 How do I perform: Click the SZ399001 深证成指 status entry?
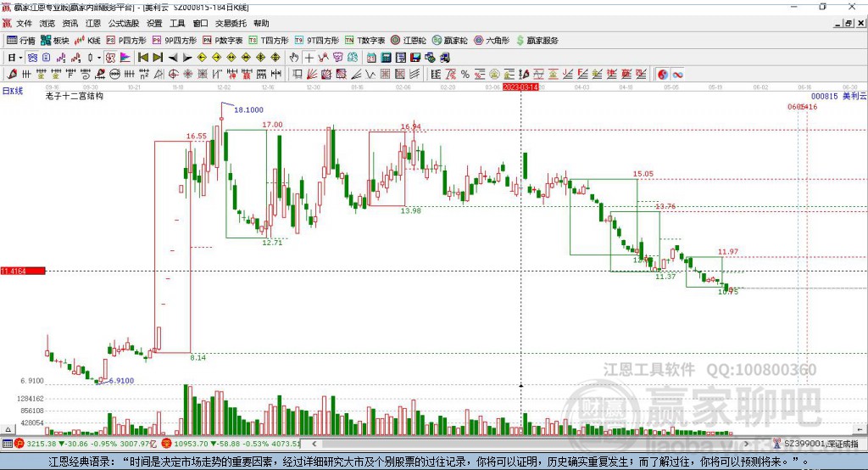[815, 444]
